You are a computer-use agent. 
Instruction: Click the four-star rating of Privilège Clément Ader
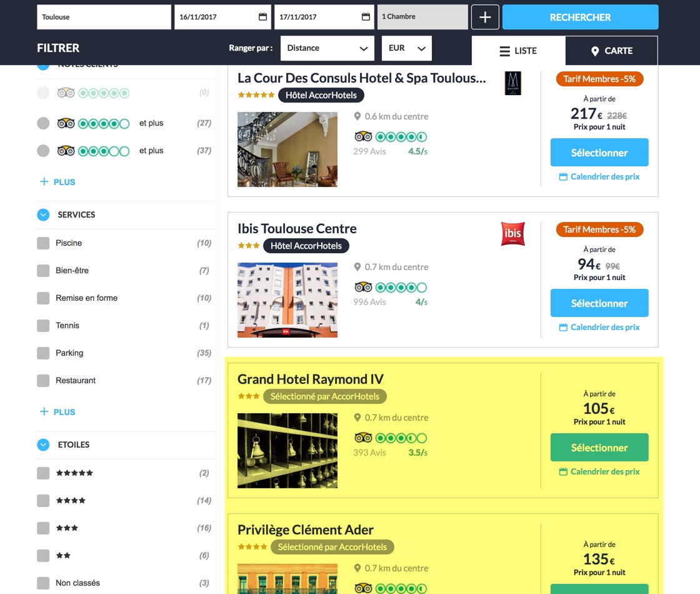pyautogui.click(x=252, y=546)
